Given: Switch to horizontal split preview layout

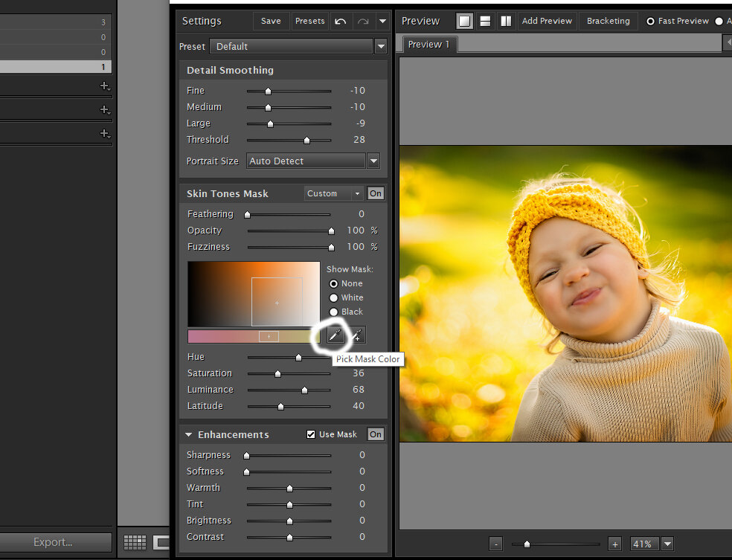Looking at the screenshot, I should coord(485,21).
